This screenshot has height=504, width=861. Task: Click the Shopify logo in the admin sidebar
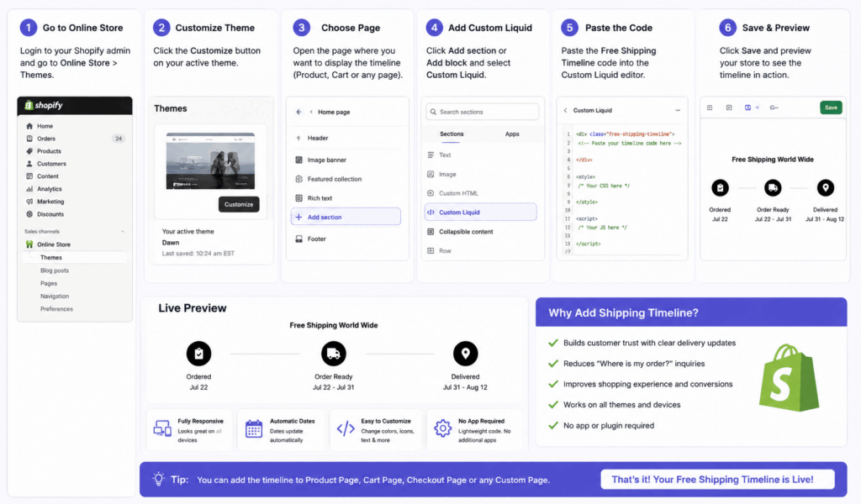click(44, 105)
